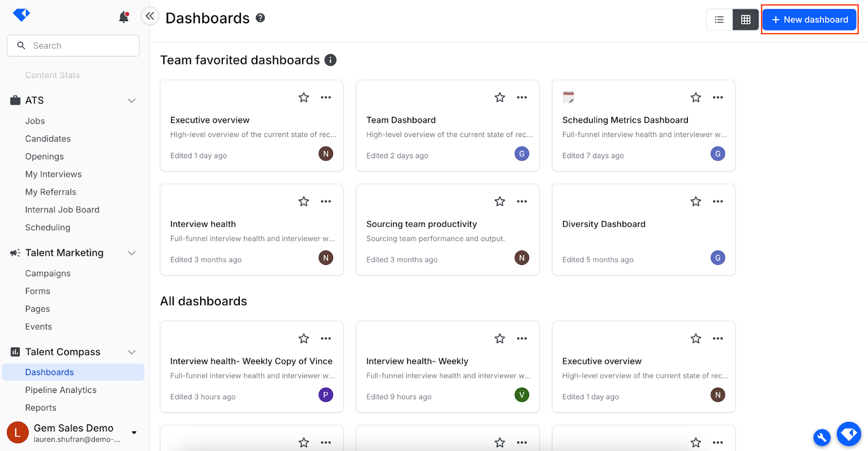
Task: Focus the Search field
Action: coord(73,46)
